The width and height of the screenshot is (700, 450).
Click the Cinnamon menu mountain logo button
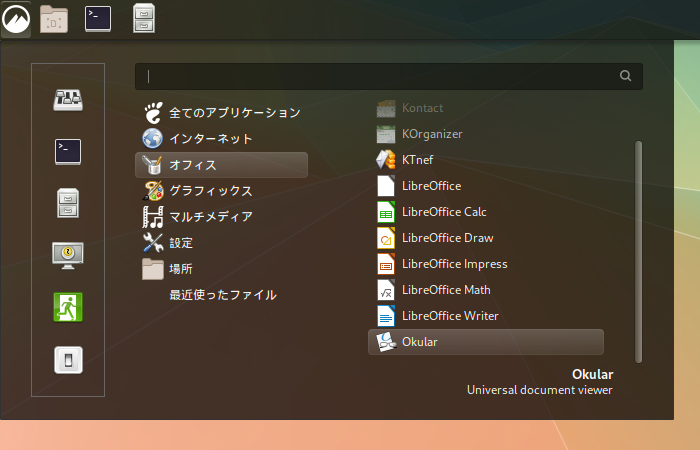coord(16,19)
